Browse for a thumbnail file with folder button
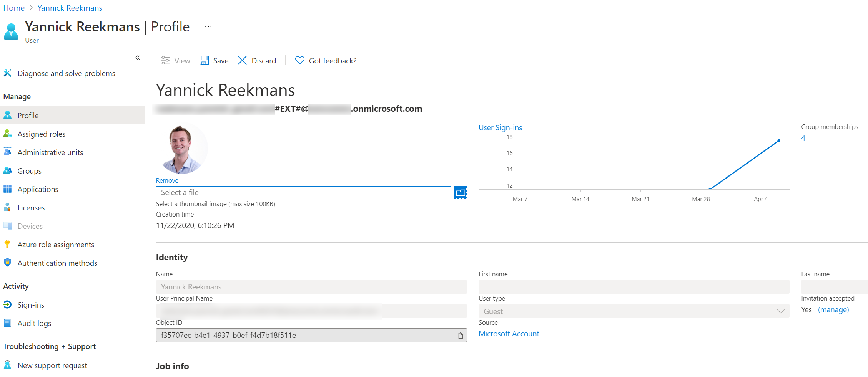The width and height of the screenshot is (868, 377). [461, 193]
